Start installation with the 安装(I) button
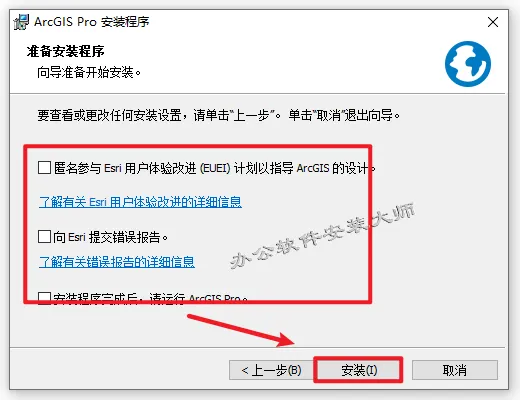 [x=359, y=370]
